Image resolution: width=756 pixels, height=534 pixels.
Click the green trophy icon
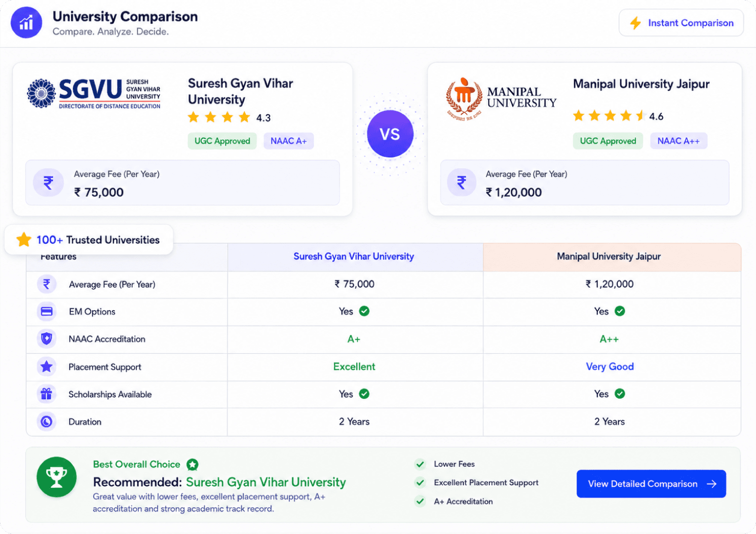[x=57, y=477]
